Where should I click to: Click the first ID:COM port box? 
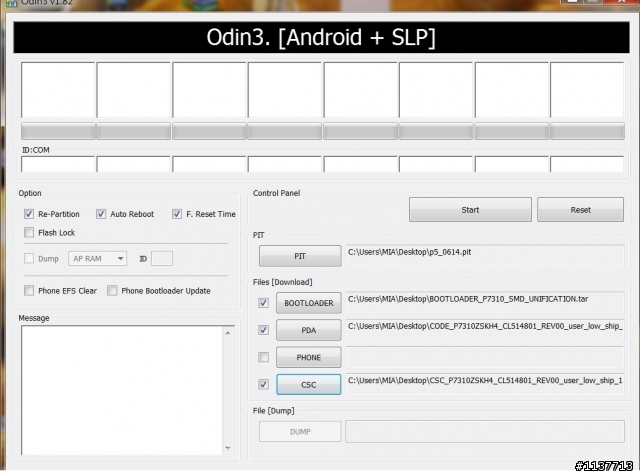point(58,164)
